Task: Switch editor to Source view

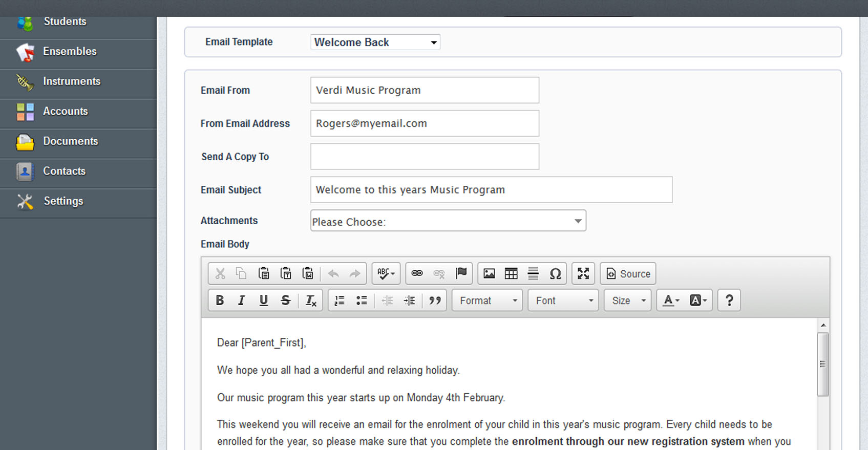Action: (x=628, y=273)
